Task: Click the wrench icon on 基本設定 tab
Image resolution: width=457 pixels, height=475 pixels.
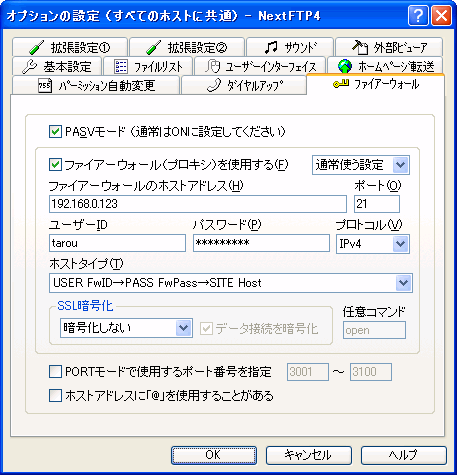Action: pyautogui.click(x=29, y=66)
